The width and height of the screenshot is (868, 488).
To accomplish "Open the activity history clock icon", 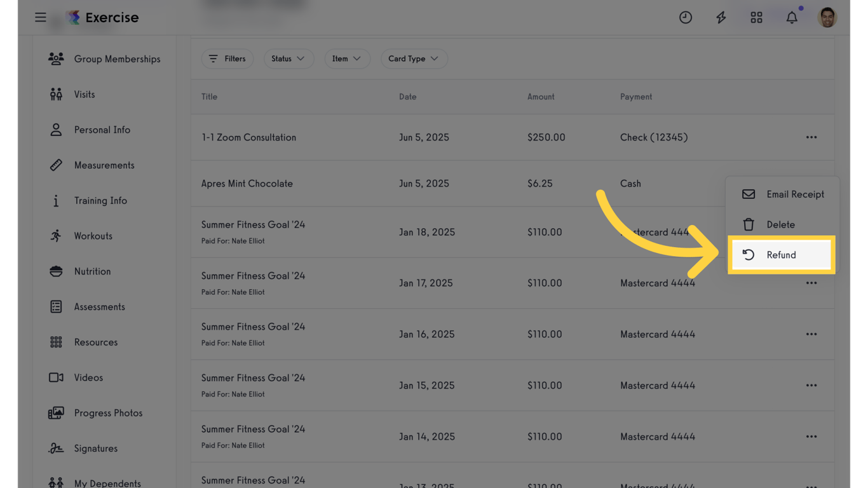I will (685, 17).
